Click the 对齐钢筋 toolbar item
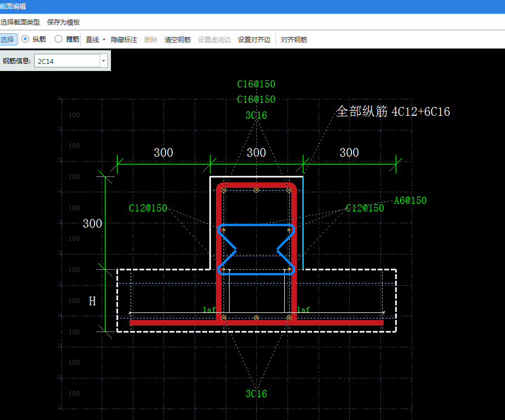The image size is (505, 420). click(293, 39)
